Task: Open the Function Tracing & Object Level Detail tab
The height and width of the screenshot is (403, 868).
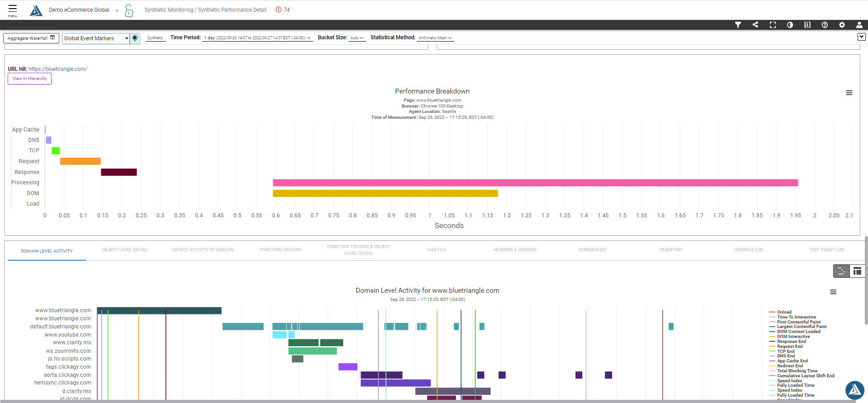Action: 359,250
